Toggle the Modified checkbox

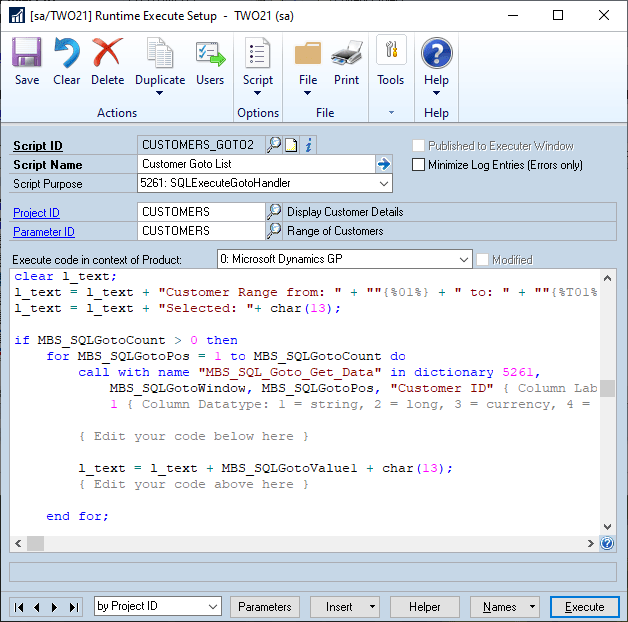point(482,260)
